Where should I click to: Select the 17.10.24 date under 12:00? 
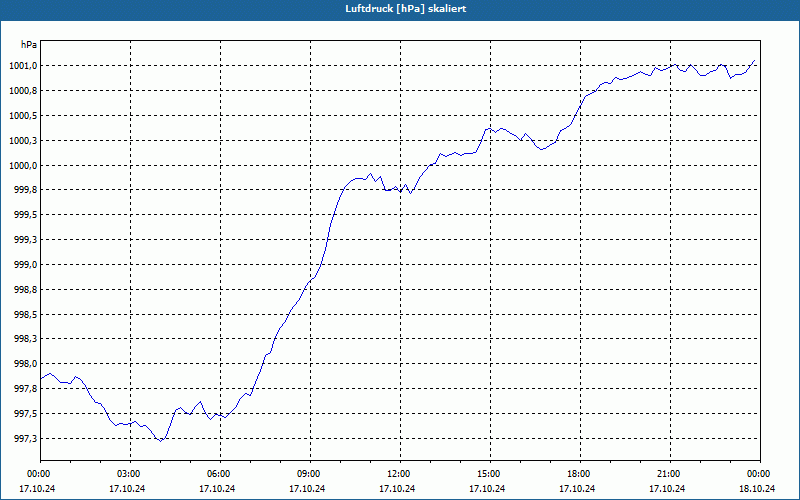(x=397, y=489)
